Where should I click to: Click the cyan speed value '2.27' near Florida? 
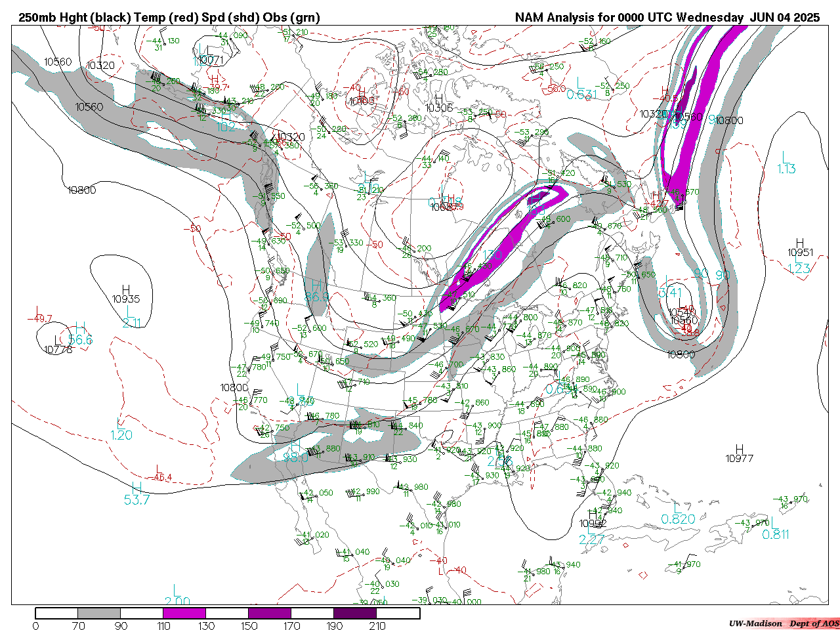tap(592, 540)
